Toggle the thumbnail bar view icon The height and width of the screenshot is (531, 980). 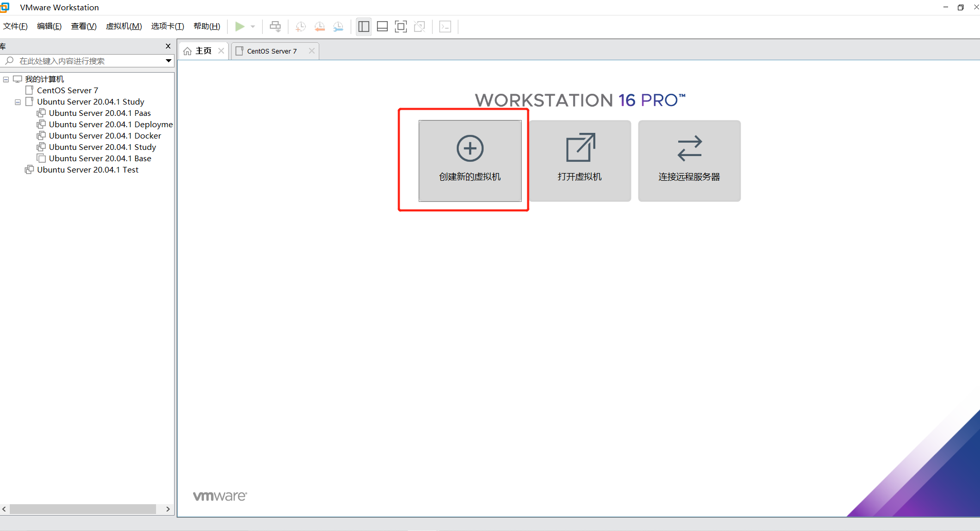[x=382, y=26]
